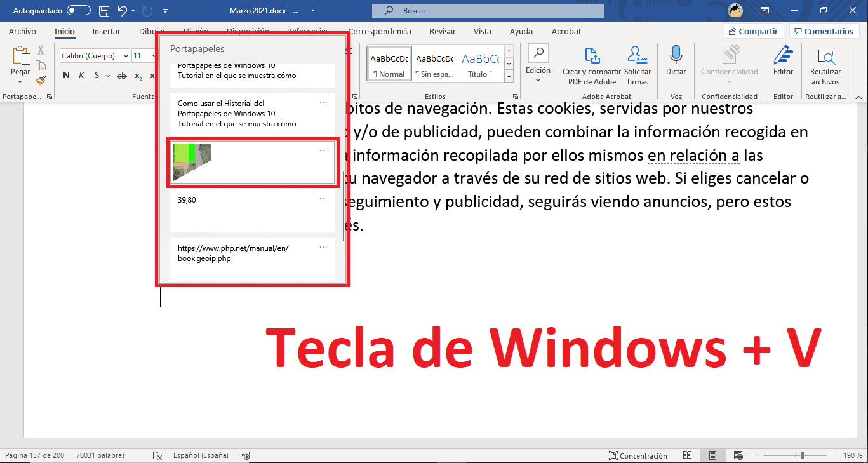This screenshot has width=868, height=463.
Task: Select the image thumbnail clipboard item
Action: (251, 163)
